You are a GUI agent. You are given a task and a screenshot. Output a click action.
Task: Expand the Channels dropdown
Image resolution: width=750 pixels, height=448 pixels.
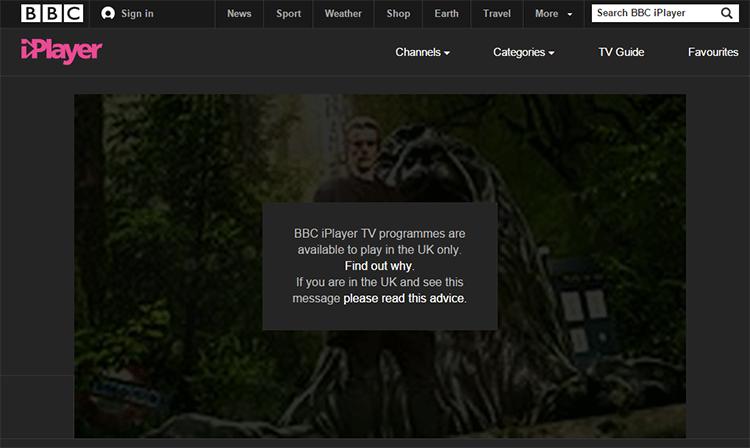pyautogui.click(x=422, y=52)
